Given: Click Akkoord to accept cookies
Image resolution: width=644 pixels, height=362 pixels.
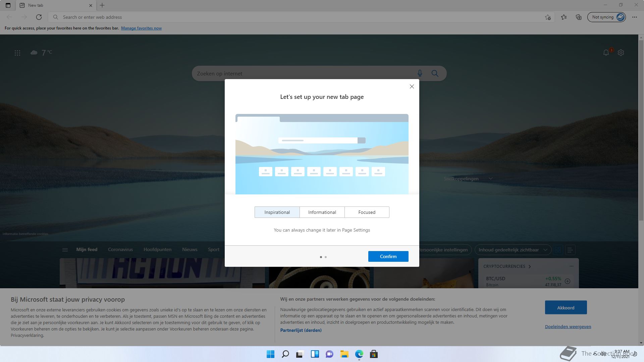Looking at the screenshot, I should [x=566, y=307].
